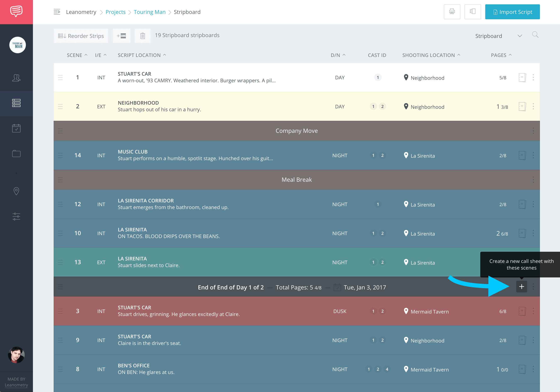Click the trash delete icon
Screen dimensions: 560x392
click(143, 36)
